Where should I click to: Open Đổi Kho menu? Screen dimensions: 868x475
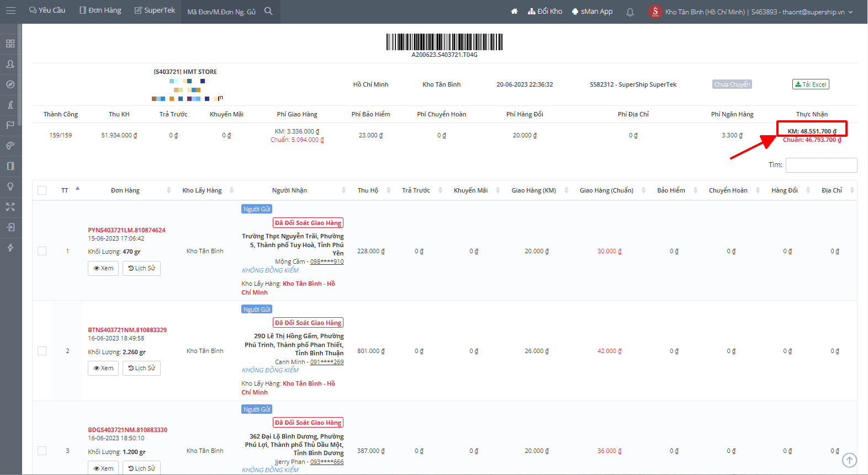click(545, 11)
